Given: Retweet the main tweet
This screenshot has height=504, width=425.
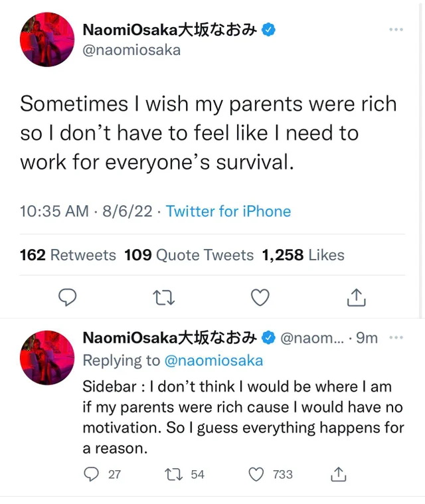Looking at the screenshot, I should [x=163, y=298].
